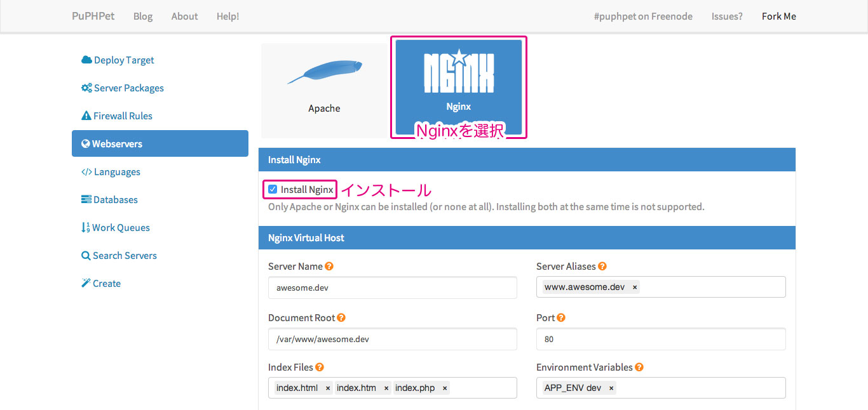Click the index.php tag text
This screenshot has width=868, height=410.
tap(415, 388)
